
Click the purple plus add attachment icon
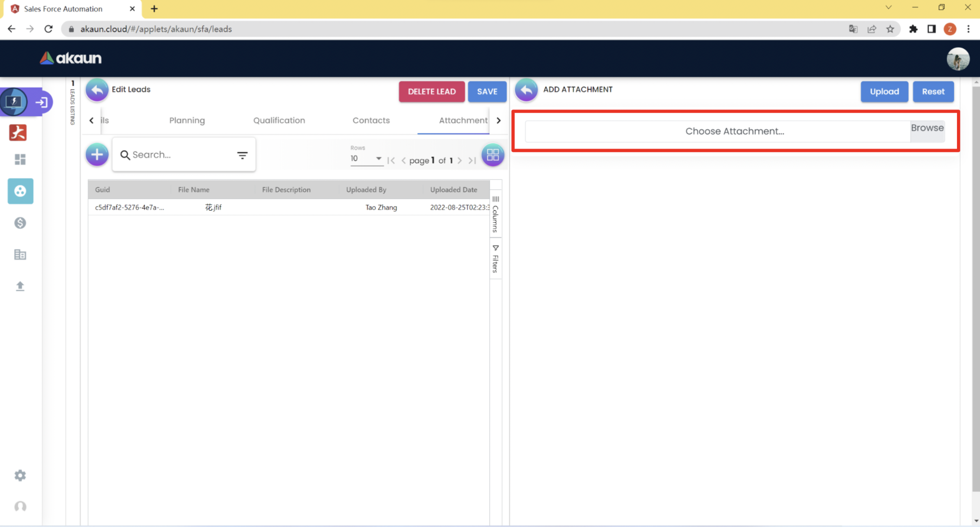97,155
